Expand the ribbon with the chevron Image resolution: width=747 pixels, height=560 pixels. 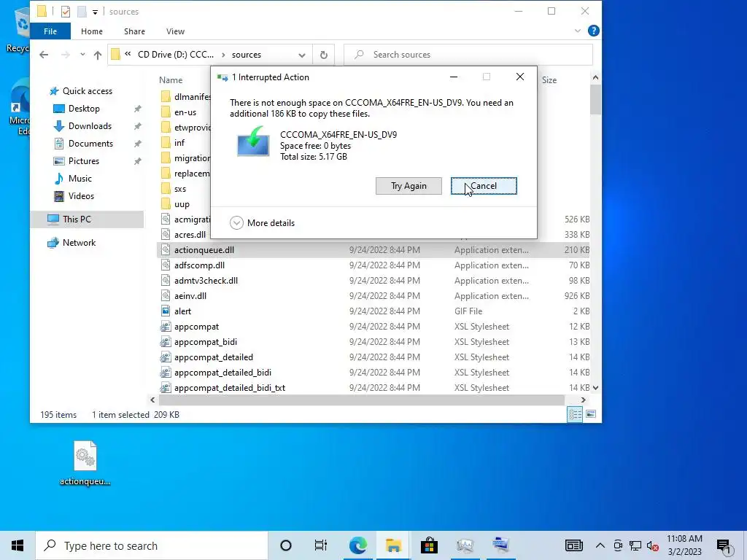(x=578, y=31)
